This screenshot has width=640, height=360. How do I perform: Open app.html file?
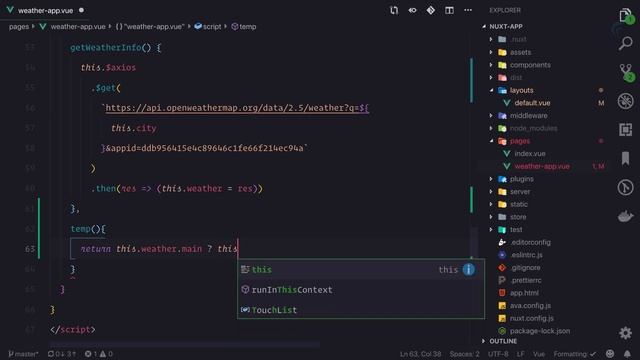524,293
